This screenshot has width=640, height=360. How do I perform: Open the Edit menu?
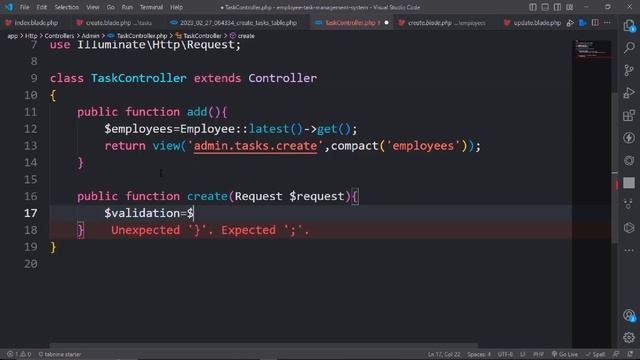pyautogui.click(x=42, y=7)
